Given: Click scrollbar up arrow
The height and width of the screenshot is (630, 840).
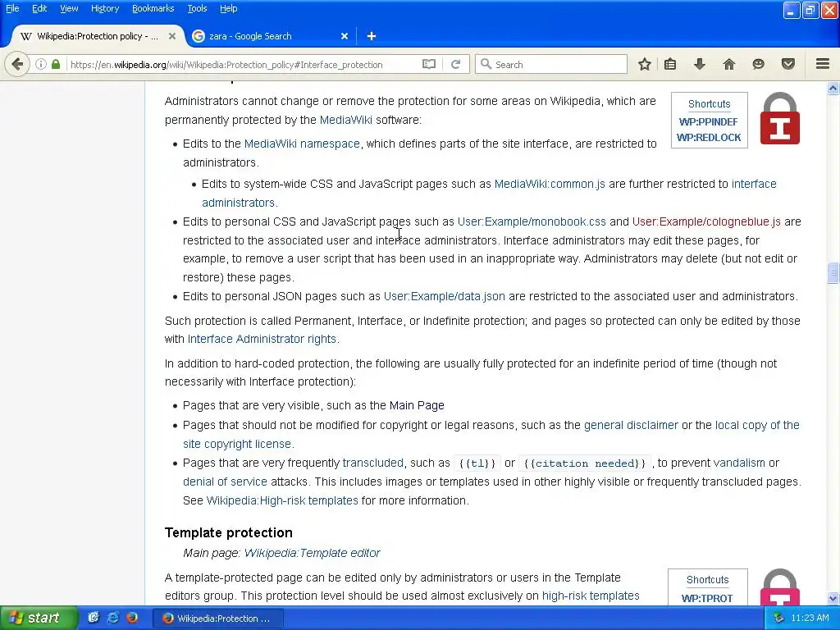Looking at the screenshot, I should (833, 89).
